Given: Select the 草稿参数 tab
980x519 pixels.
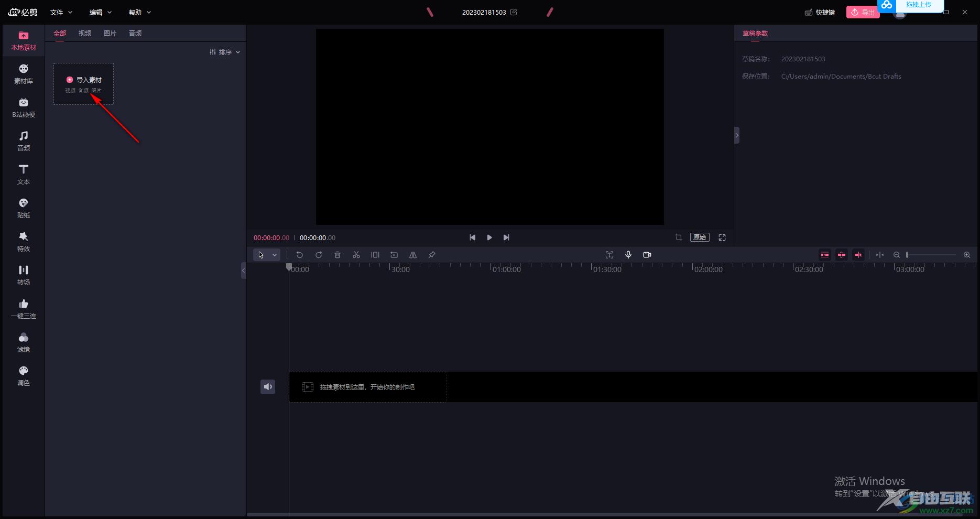Looking at the screenshot, I should click(755, 33).
